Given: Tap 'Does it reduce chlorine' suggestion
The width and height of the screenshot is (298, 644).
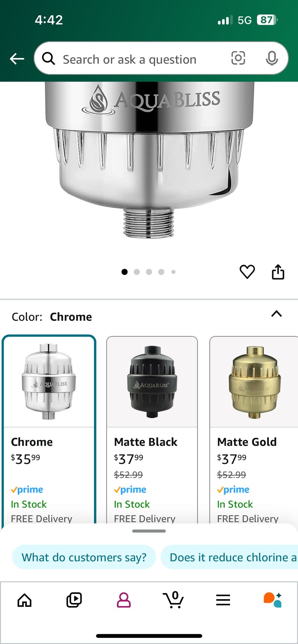Looking at the screenshot, I should point(229,557).
